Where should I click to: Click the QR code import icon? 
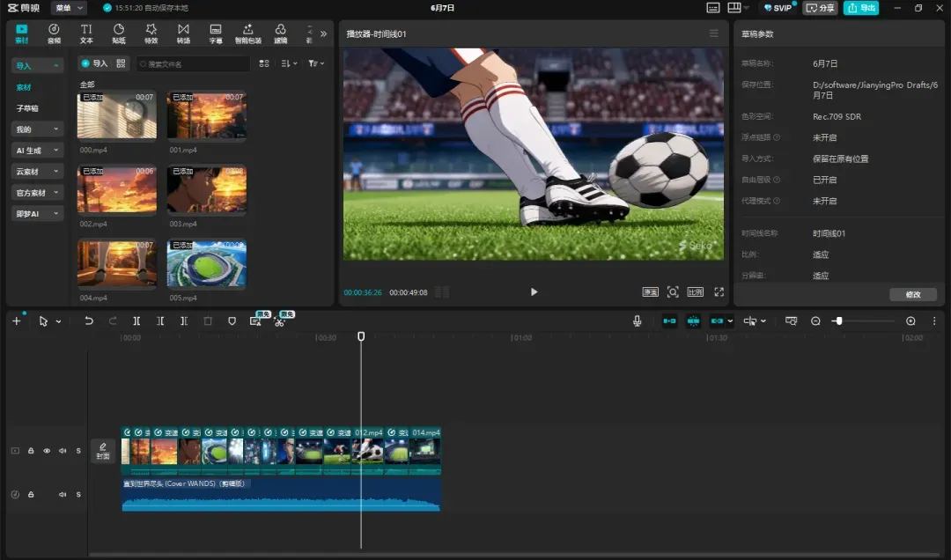121,63
